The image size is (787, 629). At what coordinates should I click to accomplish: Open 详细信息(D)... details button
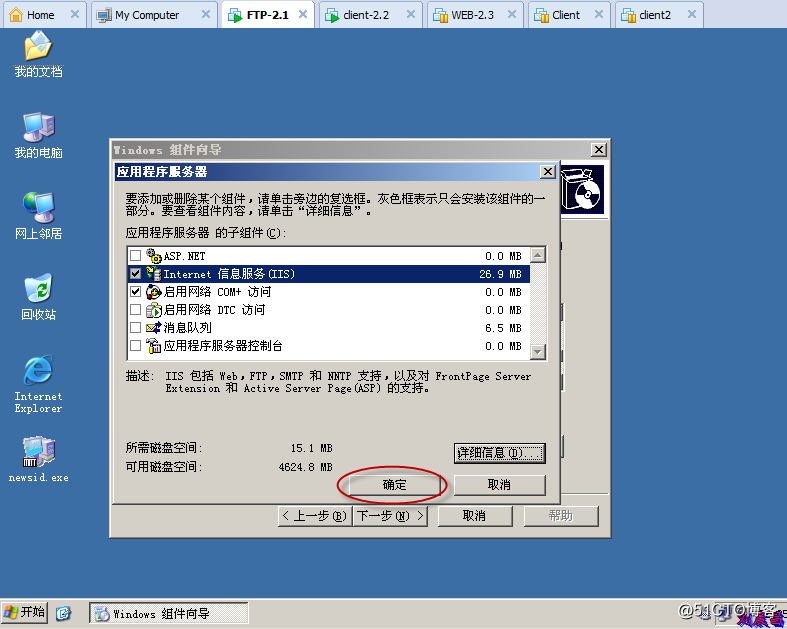click(499, 453)
